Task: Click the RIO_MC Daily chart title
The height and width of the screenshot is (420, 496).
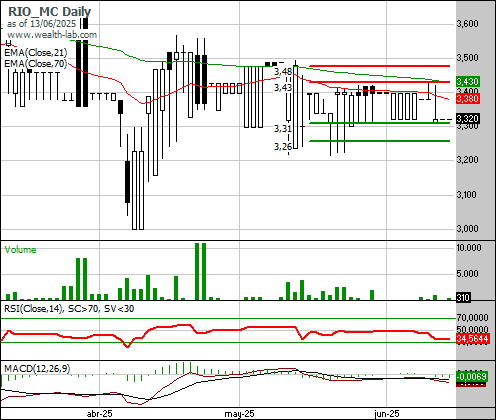Action: click(x=49, y=11)
